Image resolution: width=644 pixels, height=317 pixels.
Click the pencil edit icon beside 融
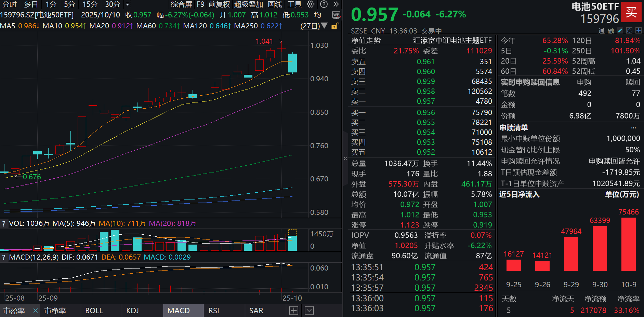point(620,30)
